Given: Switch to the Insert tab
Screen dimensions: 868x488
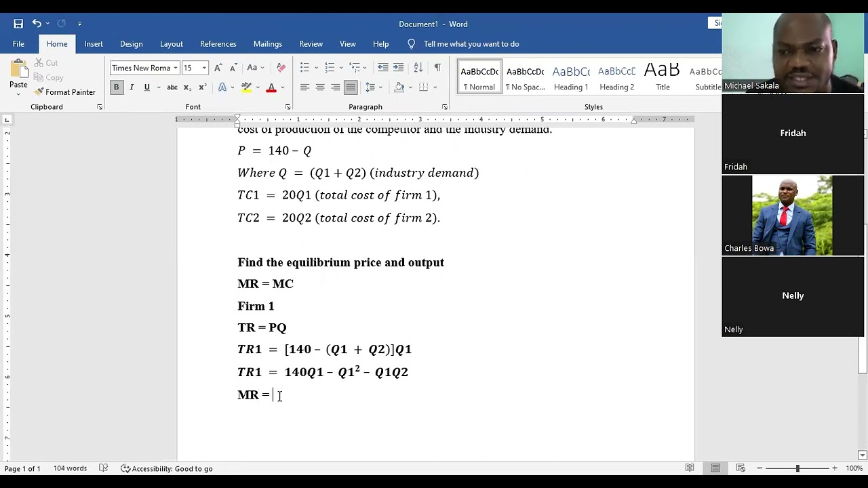Looking at the screenshot, I should 94,44.
